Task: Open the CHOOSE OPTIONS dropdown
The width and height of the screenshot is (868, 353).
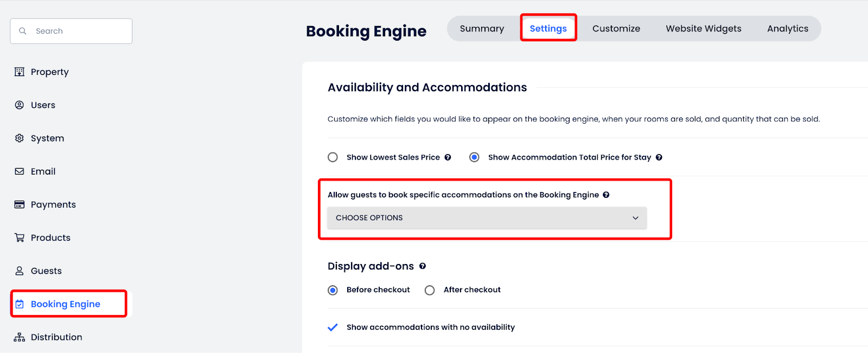Action: pyautogui.click(x=487, y=218)
